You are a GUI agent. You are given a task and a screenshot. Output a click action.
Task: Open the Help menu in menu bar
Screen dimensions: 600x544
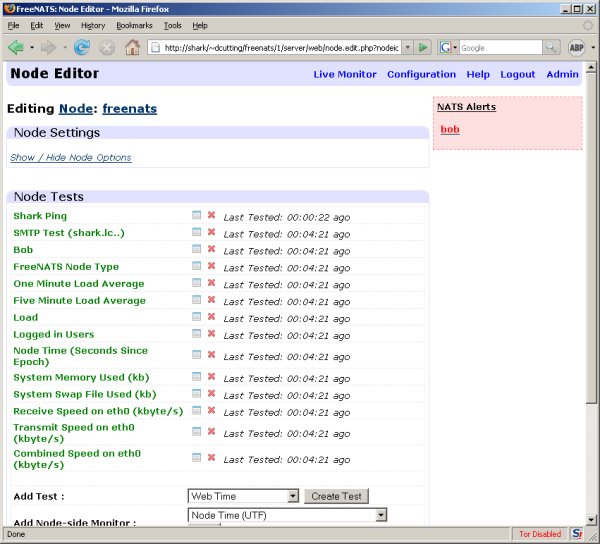(200, 26)
